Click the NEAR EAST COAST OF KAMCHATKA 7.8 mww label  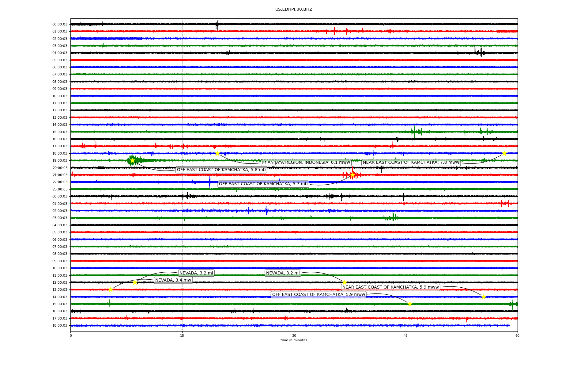pyautogui.click(x=411, y=163)
